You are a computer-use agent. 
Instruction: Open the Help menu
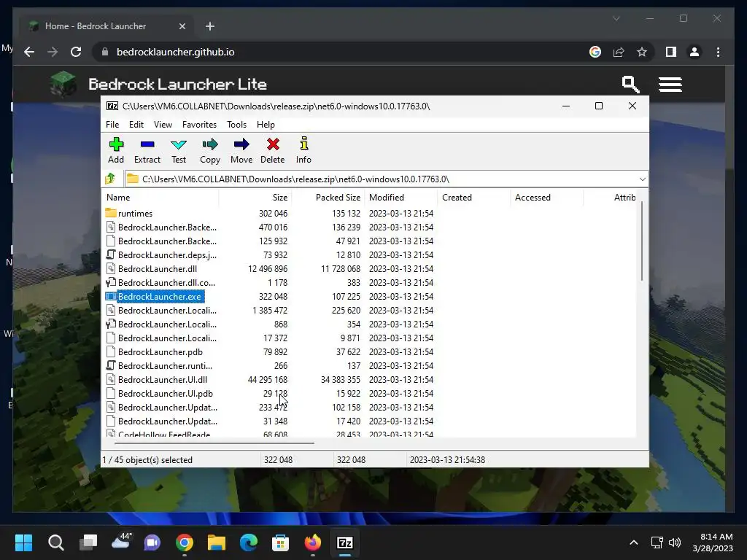click(266, 124)
